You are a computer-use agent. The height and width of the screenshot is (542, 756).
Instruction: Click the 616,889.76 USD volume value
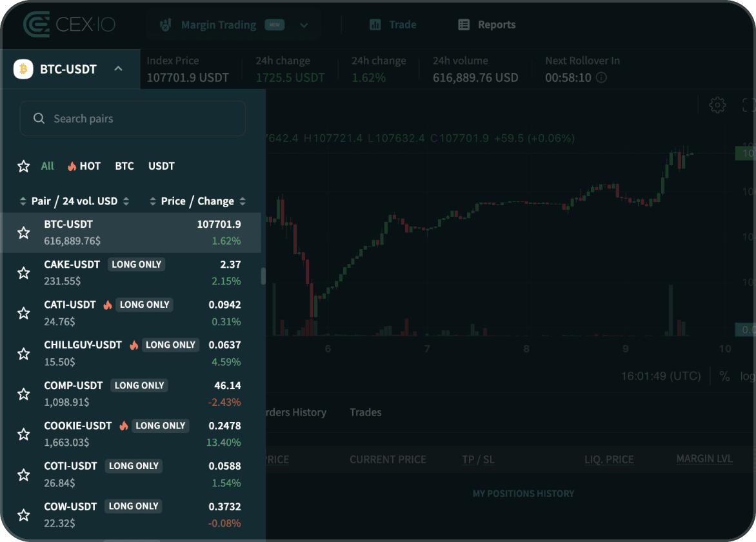[475, 77]
